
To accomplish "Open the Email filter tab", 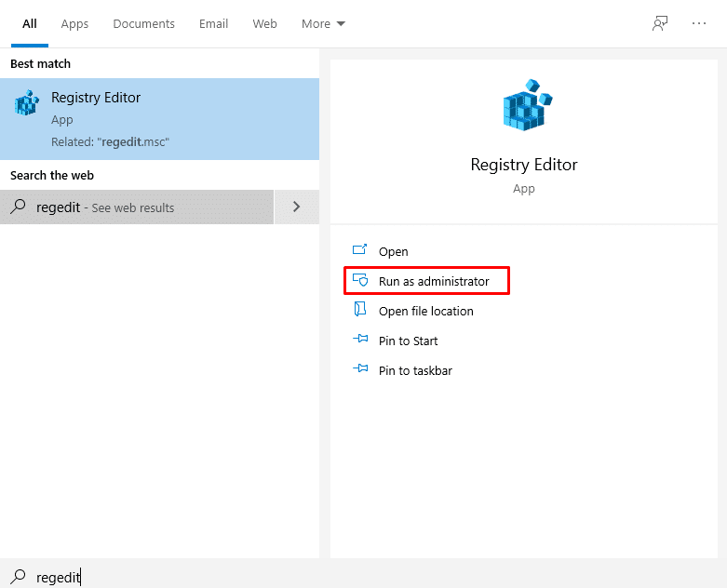I will (213, 24).
